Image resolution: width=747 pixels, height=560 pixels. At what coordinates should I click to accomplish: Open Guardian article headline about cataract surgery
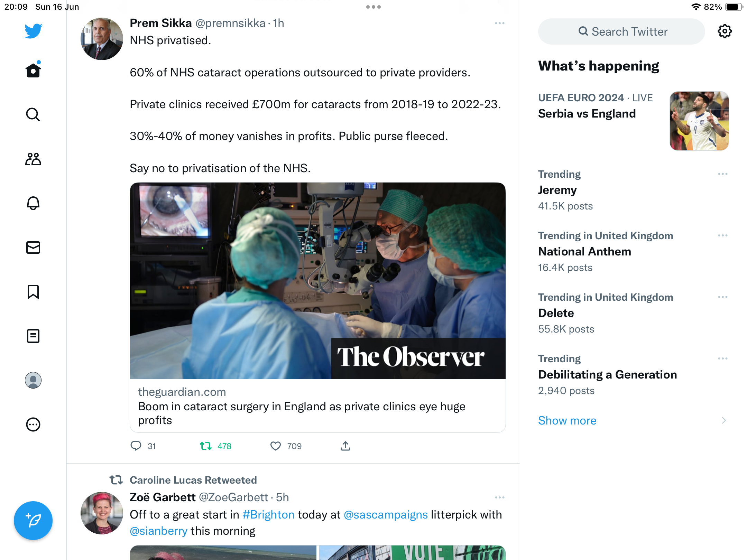tap(302, 413)
